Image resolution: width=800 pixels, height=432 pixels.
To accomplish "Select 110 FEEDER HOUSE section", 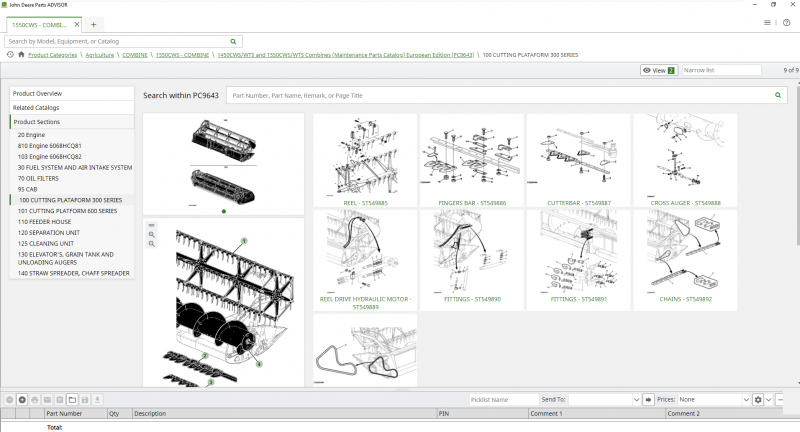I will coord(44,222).
